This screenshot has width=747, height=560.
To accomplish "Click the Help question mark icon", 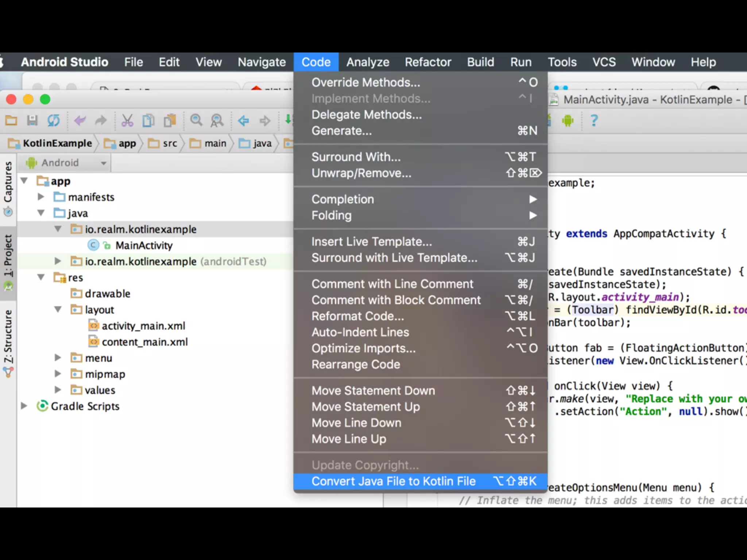I will tap(594, 120).
